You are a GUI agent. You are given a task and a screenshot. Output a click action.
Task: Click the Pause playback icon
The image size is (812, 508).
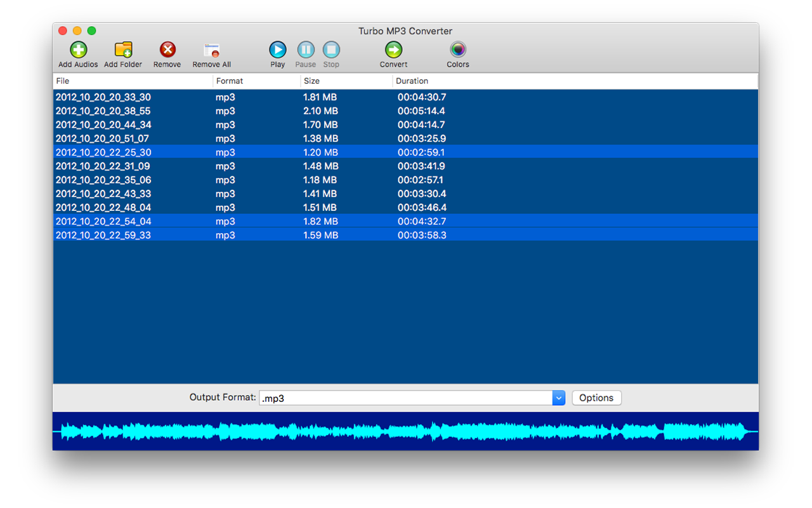(306, 50)
